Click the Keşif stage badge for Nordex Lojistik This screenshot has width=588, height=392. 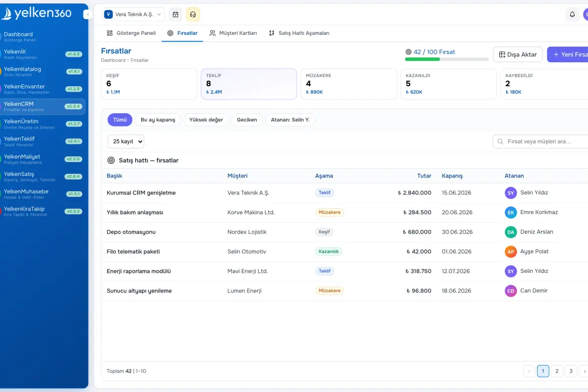coord(324,232)
